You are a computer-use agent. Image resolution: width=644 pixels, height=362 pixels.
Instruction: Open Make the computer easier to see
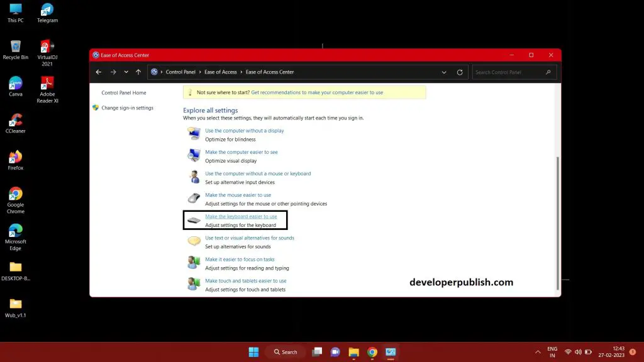pyautogui.click(x=241, y=152)
